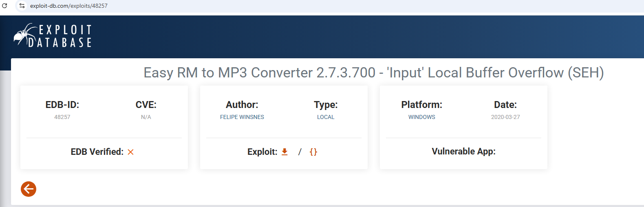Open author FELIPE WINSNES link

(x=242, y=117)
